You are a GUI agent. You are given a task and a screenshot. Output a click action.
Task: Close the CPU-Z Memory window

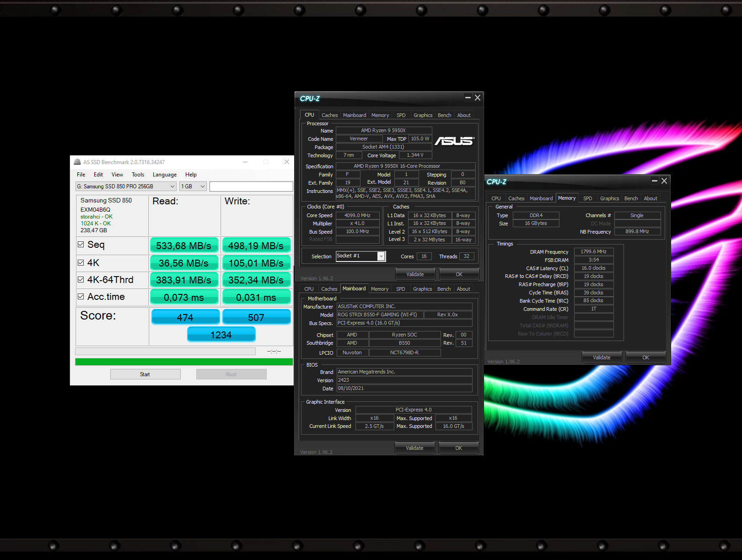click(x=664, y=181)
